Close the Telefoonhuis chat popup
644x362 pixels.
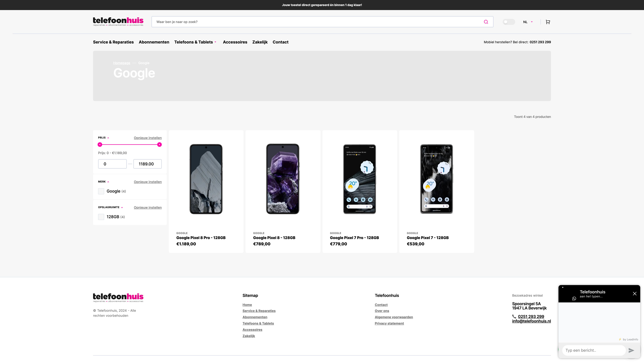634,293
